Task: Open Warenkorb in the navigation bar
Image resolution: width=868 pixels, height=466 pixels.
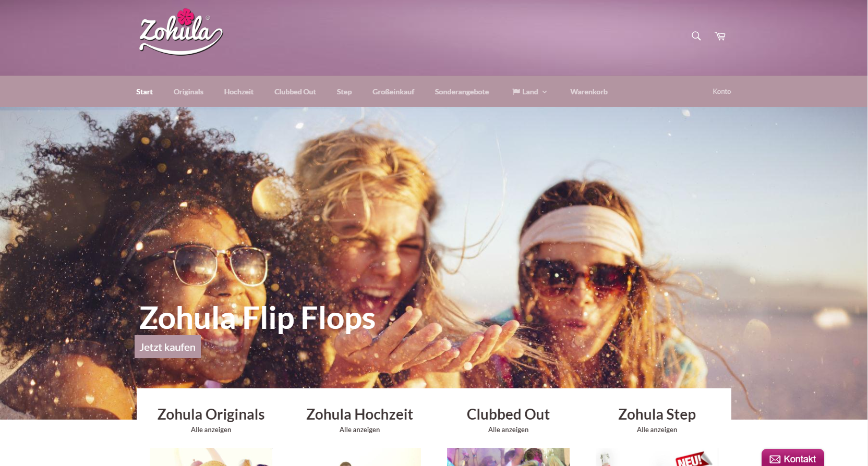Action: [589, 92]
